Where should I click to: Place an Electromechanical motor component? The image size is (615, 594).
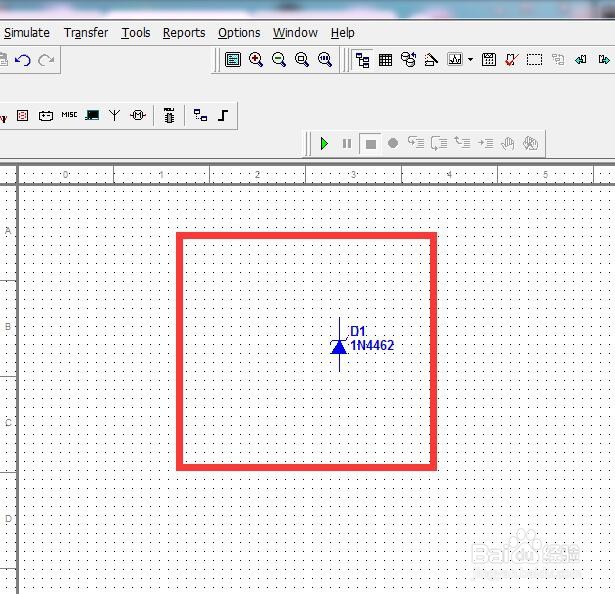(x=138, y=115)
